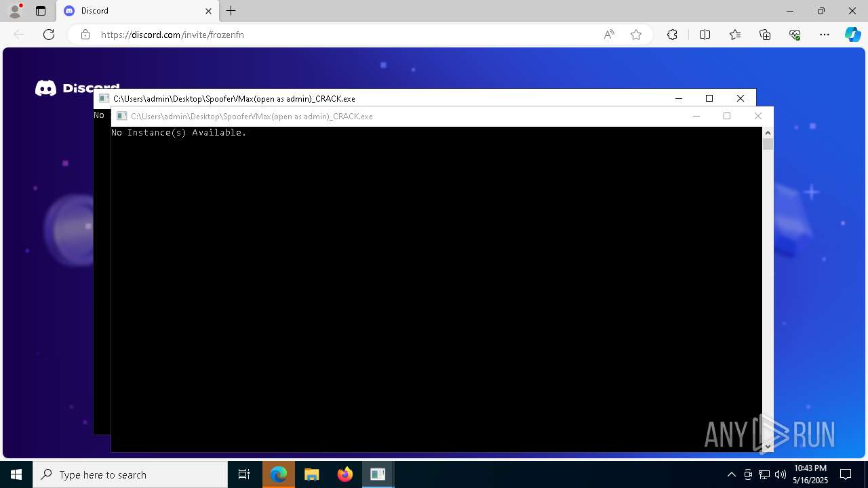
Task: Close the back console window
Action: click(x=741, y=98)
